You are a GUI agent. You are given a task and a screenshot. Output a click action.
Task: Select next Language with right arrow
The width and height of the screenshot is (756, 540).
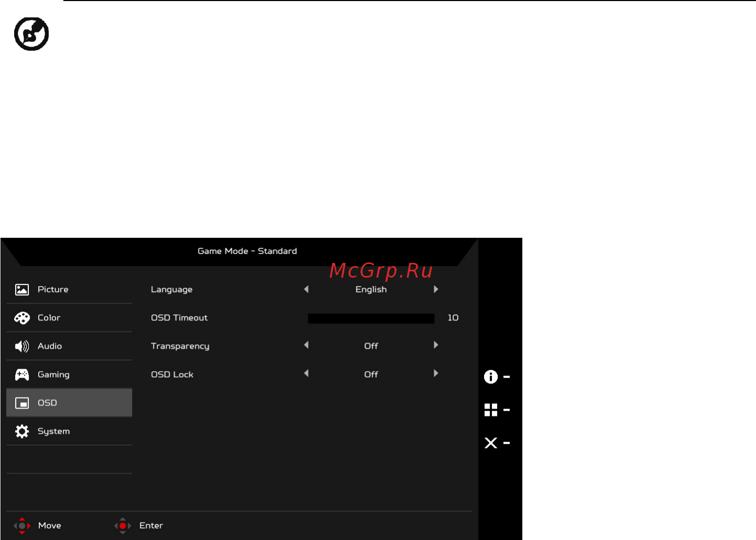point(436,289)
